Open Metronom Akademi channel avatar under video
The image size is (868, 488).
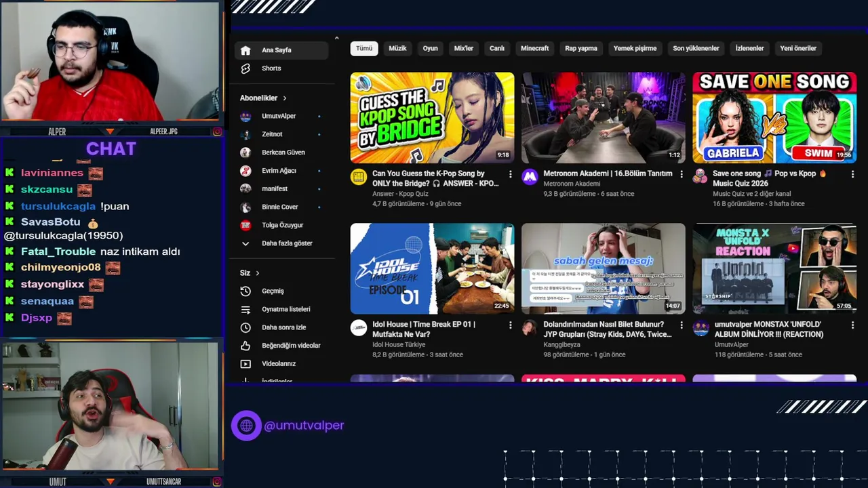[x=530, y=177]
